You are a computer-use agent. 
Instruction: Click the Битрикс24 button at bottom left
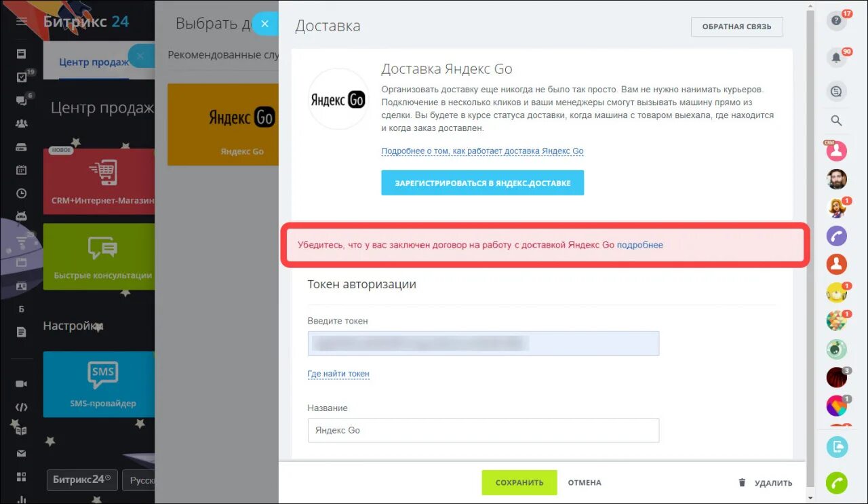click(82, 480)
